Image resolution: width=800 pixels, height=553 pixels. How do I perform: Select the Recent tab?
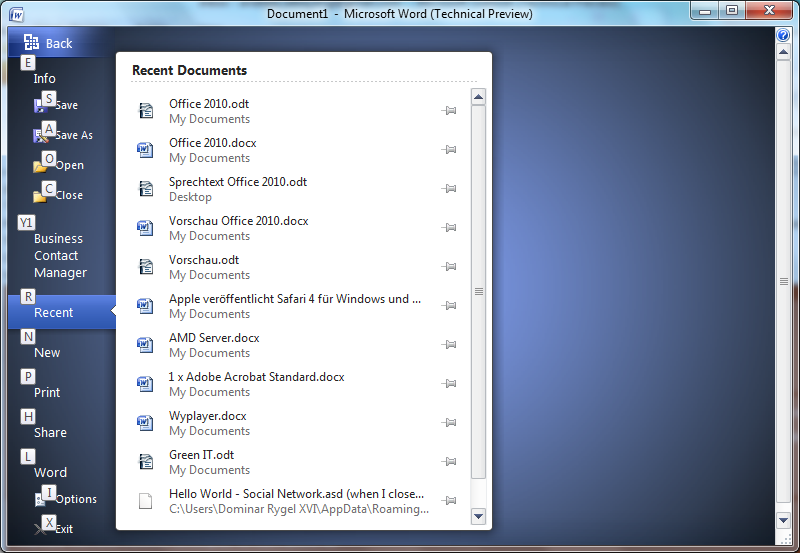pyautogui.click(x=61, y=312)
